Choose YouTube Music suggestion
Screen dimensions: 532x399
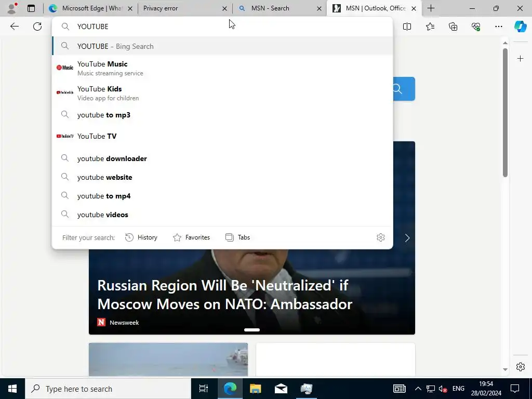click(x=222, y=68)
